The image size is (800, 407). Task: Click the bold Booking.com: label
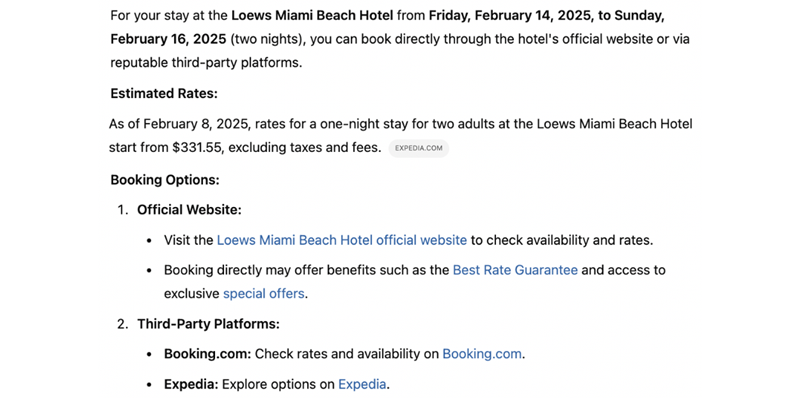tap(207, 354)
